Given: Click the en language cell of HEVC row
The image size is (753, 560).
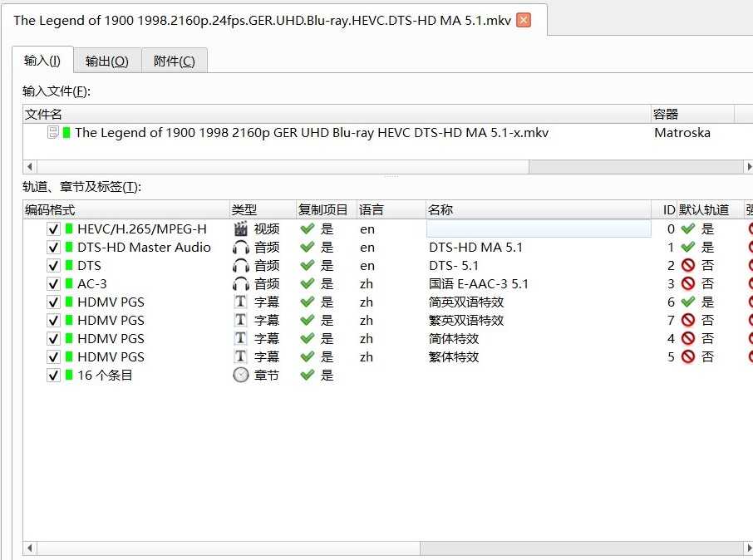Looking at the screenshot, I should [x=367, y=229].
